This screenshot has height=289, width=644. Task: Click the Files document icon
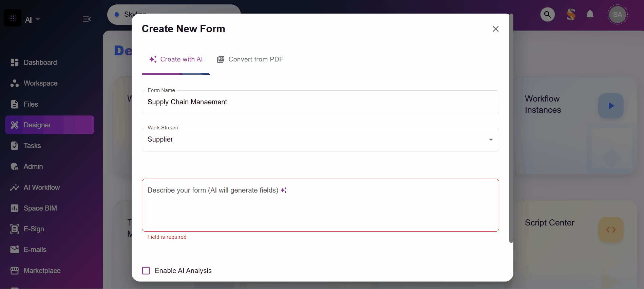pos(15,104)
